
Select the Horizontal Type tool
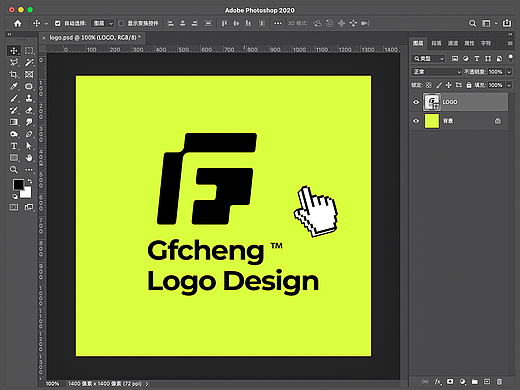pyautogui.click(x=14, y=146)
